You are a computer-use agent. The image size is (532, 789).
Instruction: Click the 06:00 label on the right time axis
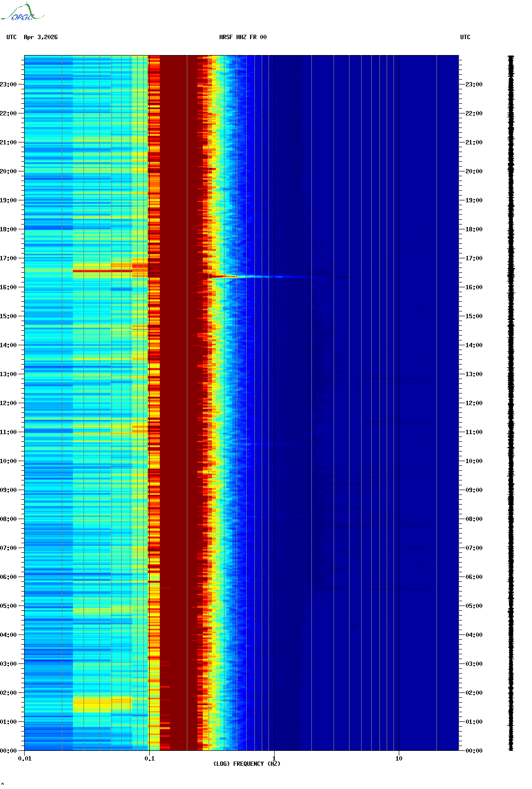point(474,577)
